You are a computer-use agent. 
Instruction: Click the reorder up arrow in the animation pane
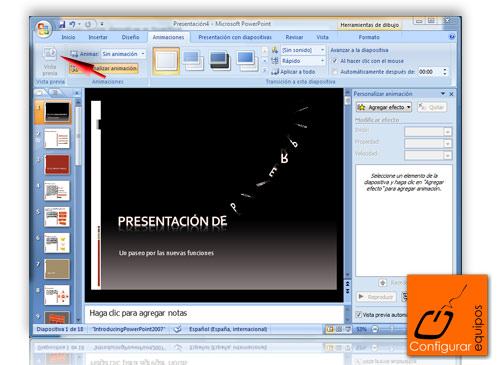tap(382, 283)
